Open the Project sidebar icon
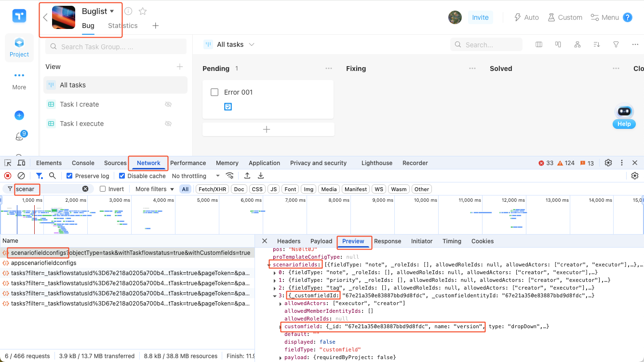Screen dimensions: 644x362 [x=19, y=47]
